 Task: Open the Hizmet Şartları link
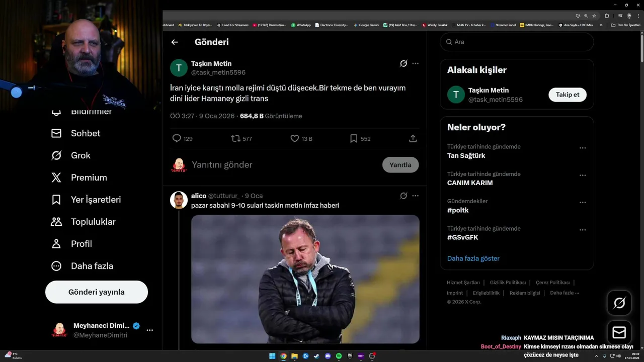463,283
